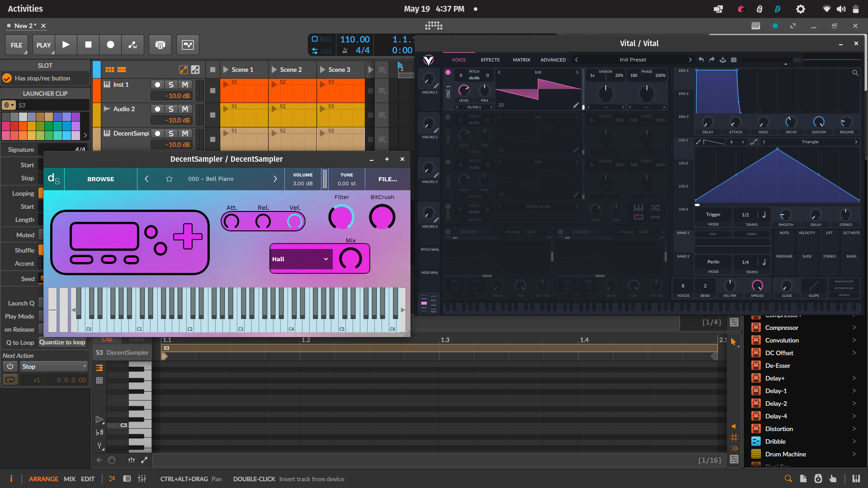
Task: Go to previous DecentSampler preset arrow
Action: pyautogui.click(x=146, y=179)
